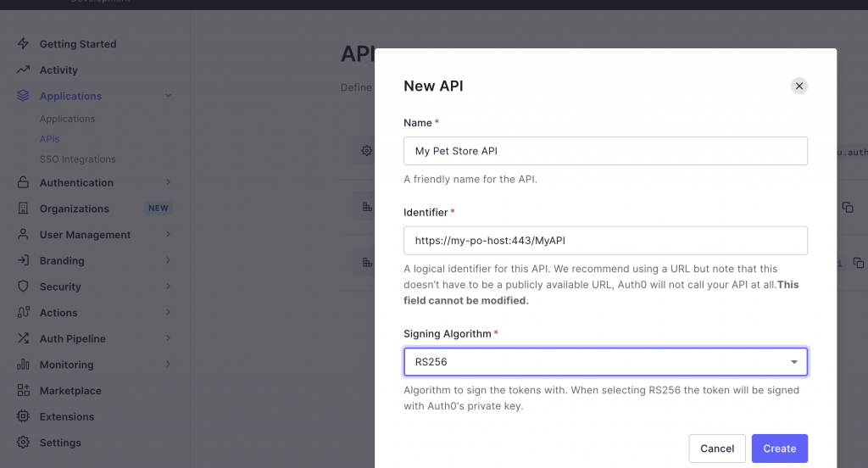Focus the Identifier input field
Viewport: 868px width, 468px height.
[x=605, y=241]
